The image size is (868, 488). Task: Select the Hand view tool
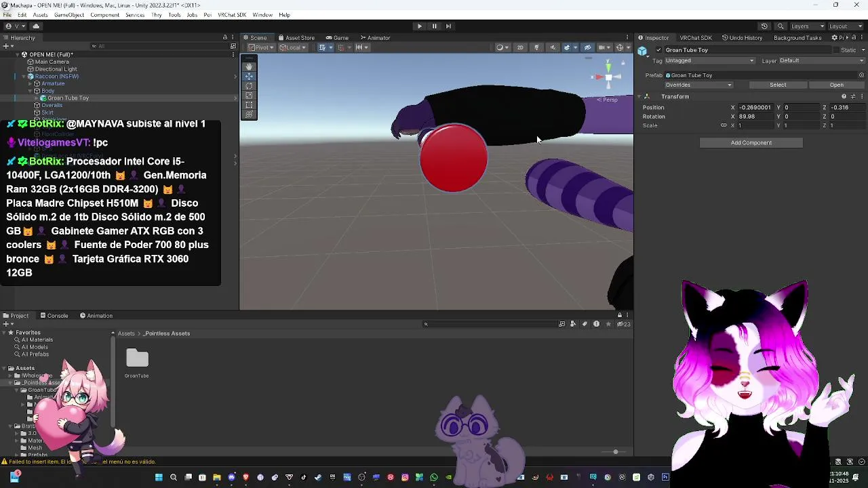[249, 66]
